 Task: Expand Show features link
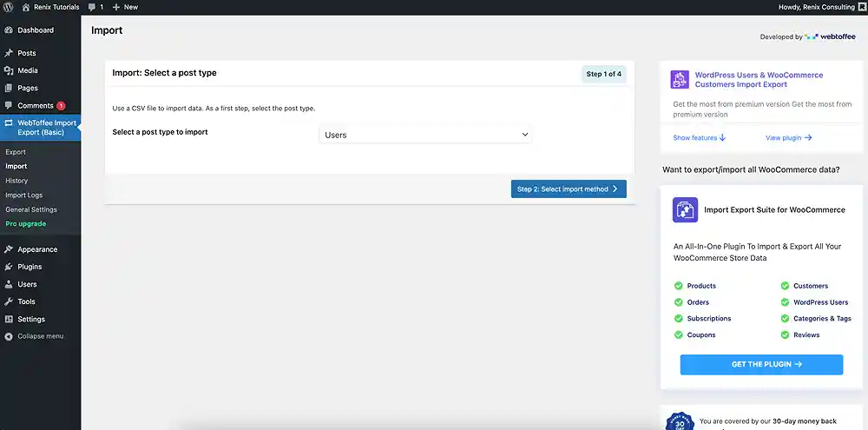tap(699, 137)
